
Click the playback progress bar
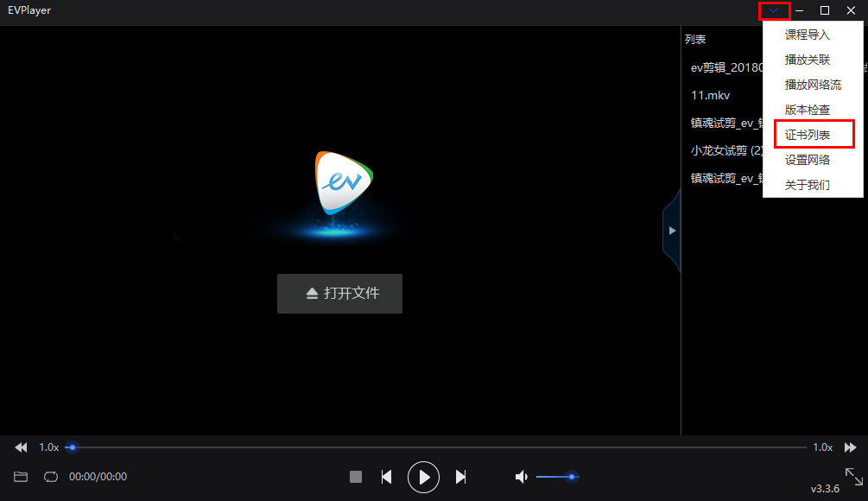tap(432, 447)
